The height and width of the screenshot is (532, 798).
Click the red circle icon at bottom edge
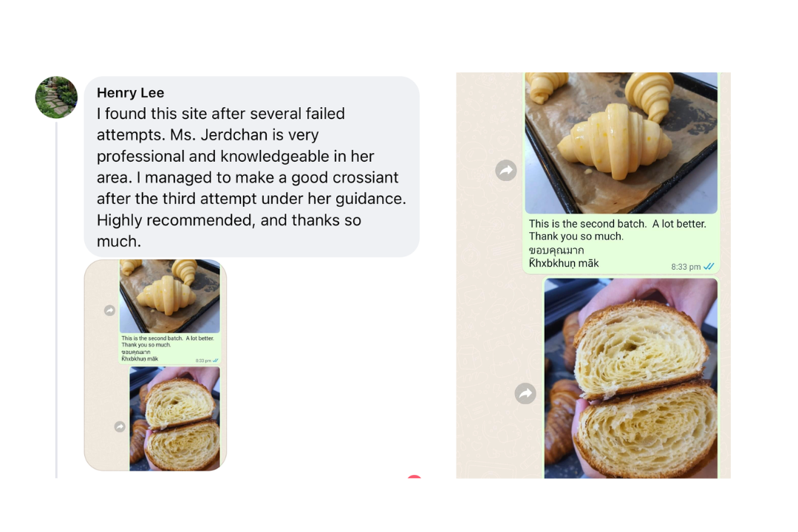tap(415, 477)
